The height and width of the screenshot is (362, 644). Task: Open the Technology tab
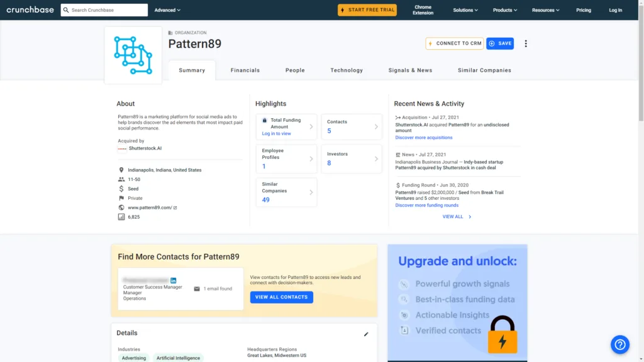347,70
